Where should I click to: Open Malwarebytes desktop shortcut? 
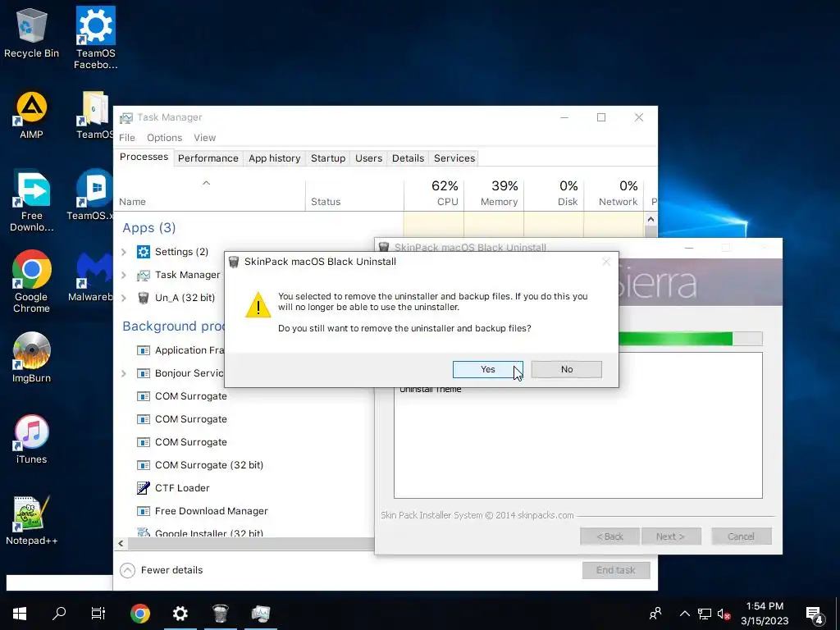[91, 277]
